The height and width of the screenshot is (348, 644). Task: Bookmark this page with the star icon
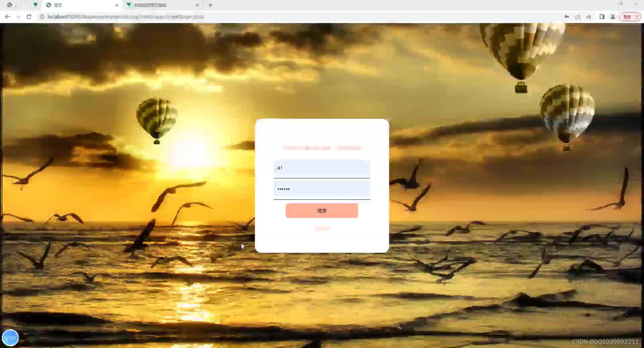click(x=589, y=17)
